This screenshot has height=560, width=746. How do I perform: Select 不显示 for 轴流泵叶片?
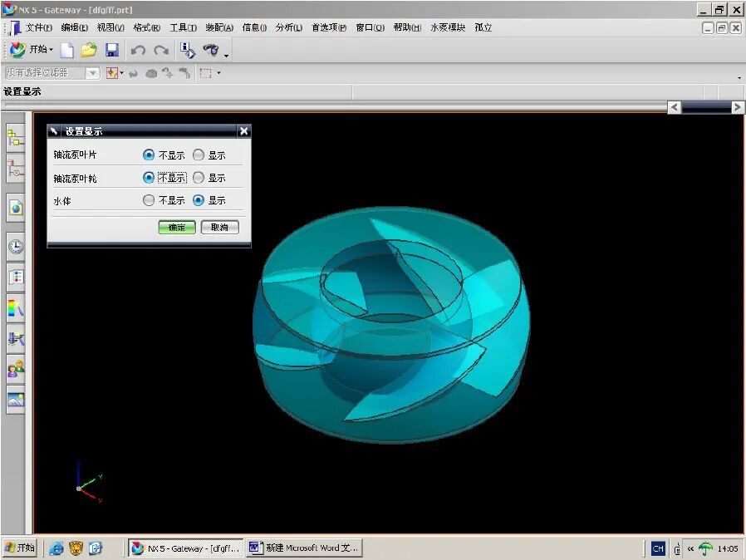149,155
